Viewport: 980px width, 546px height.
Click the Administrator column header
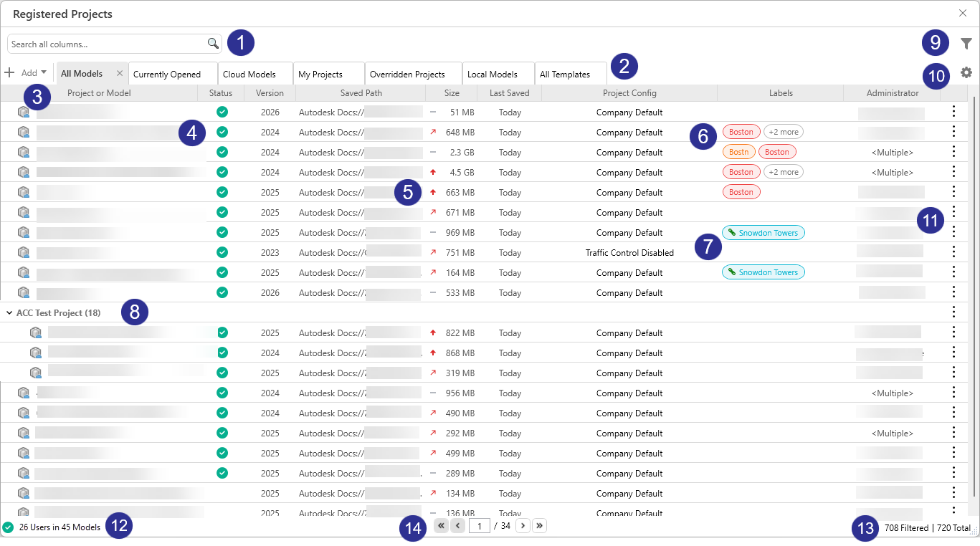(x=893, y=93)
